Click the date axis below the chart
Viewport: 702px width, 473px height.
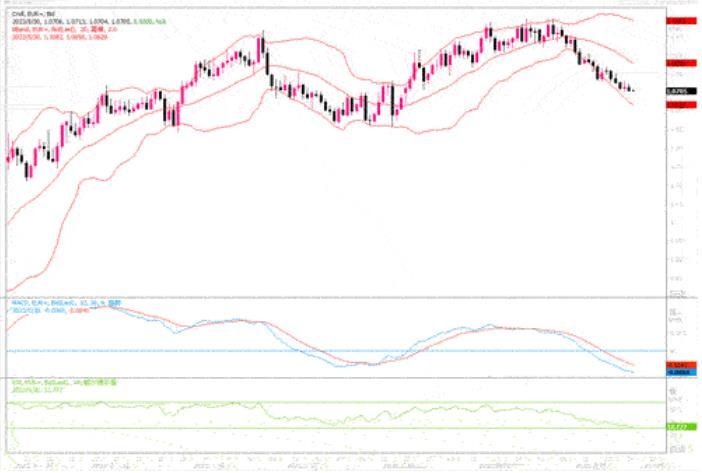(x=336, y=463)
